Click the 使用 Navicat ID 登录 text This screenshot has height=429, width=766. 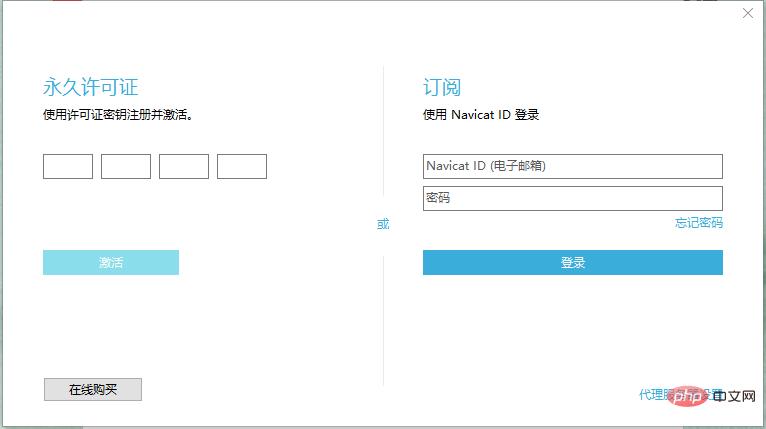click(481, 115)
